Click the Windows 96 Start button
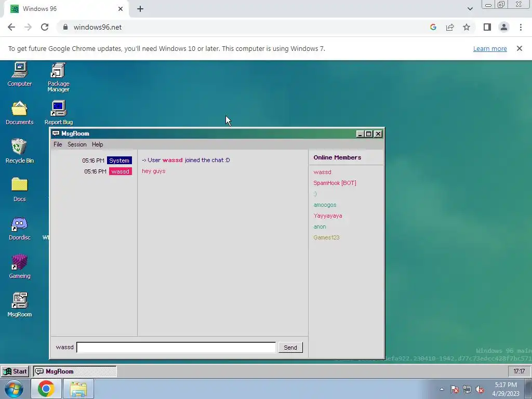Screen dimensions: 532x399 pyautogui.click(x=15, y=371)
